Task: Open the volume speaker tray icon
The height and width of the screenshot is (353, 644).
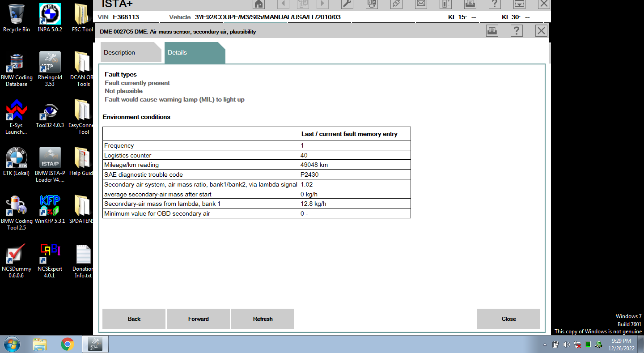Action: (566, 344)
